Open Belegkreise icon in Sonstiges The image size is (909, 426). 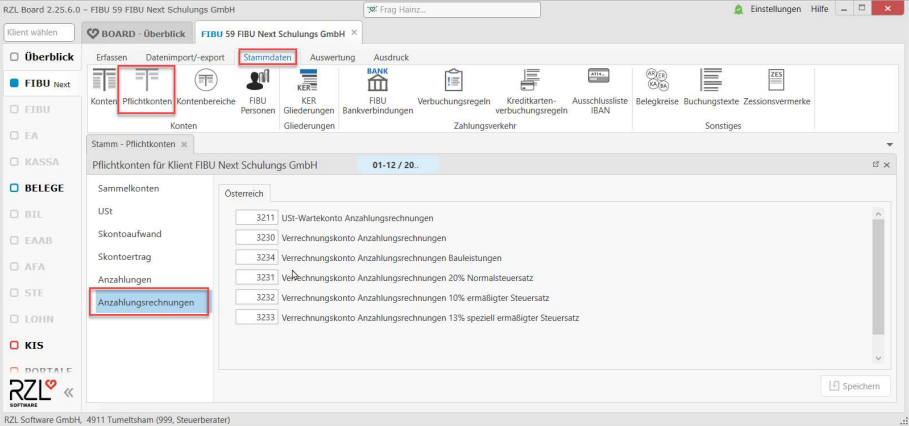(657, 88)
